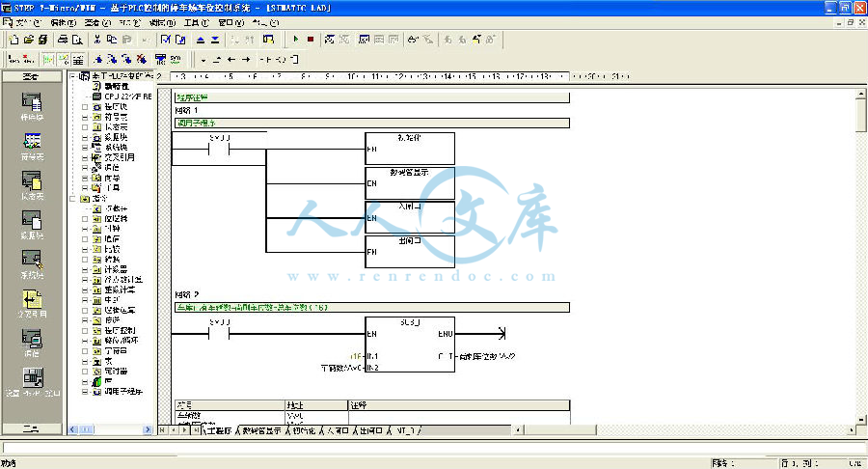
Task: Click the Compile icon in toolbar
Action: click(x=166, y=40)
